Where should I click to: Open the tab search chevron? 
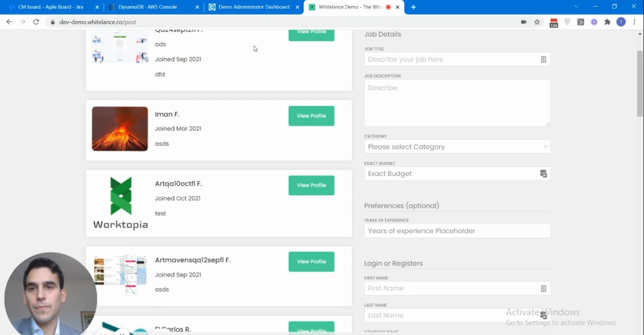coord(576,7)
